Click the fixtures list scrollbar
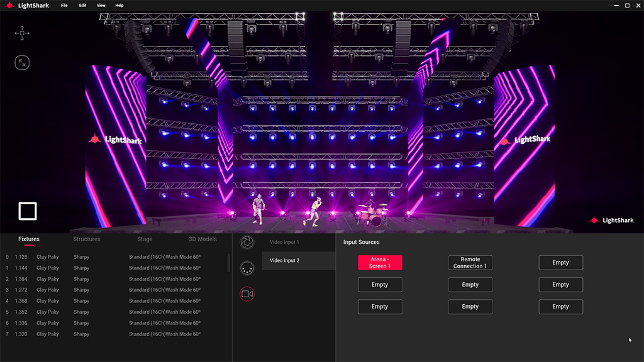Screen dimensions: 644x362 (228, 262)
